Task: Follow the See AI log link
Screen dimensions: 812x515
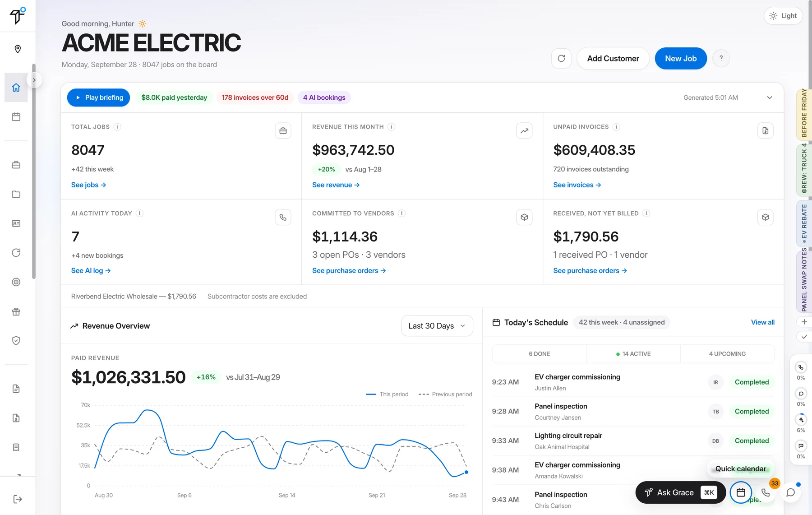Action: (x=91, y=271)
